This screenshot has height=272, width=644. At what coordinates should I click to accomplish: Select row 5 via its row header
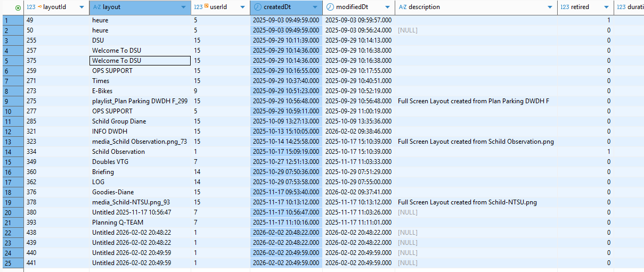(12, 61)
